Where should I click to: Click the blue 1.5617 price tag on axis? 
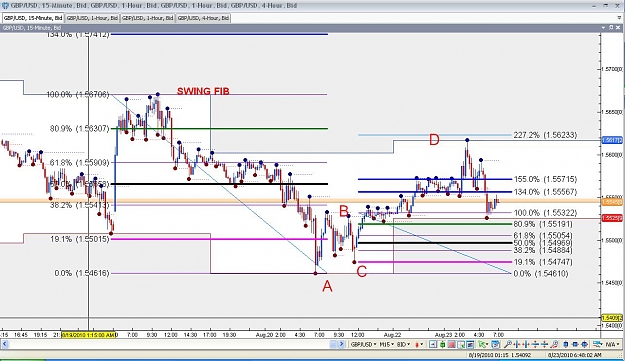click(611, 140)
